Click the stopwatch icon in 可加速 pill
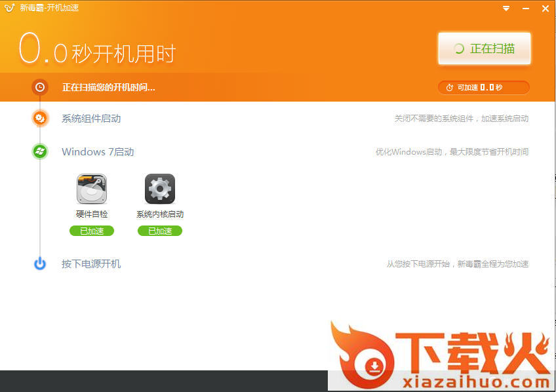Screen dimensions: 556x392 [450, 88]
